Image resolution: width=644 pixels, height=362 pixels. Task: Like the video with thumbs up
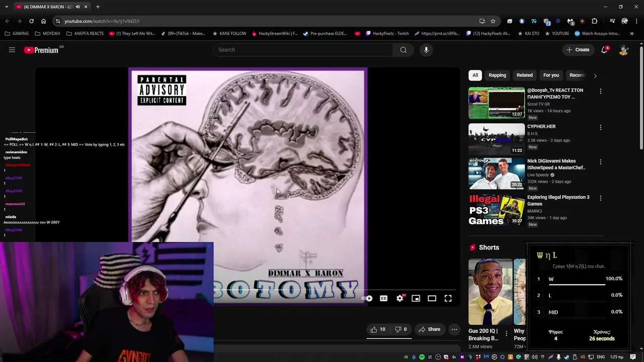coord(378,329)
